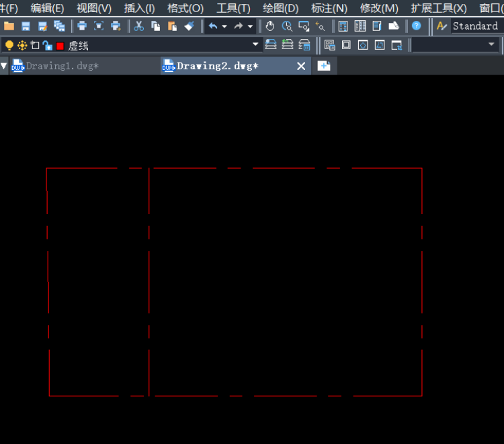Click the Copy icon
504x444 pixels.
pyautogui.click(x=156, y=26)
